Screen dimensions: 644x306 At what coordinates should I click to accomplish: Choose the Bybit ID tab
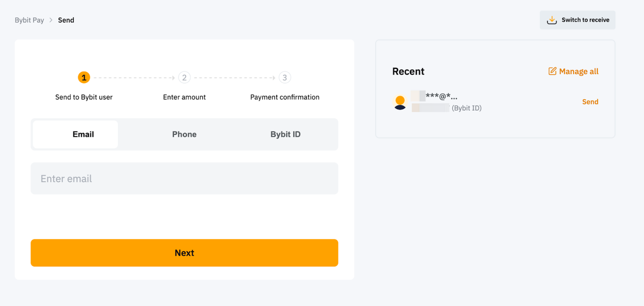click(285, 134)
